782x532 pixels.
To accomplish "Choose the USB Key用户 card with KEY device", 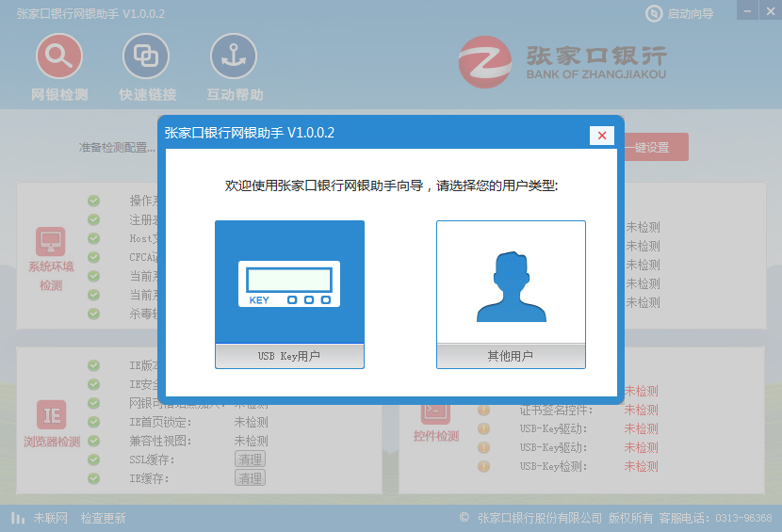I will pyautogui.click(x=289, y=294).
